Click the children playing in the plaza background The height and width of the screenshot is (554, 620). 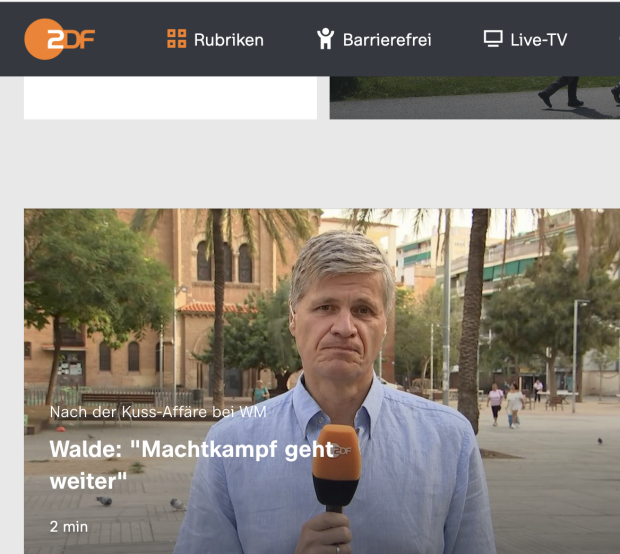(x=505, y=403)
